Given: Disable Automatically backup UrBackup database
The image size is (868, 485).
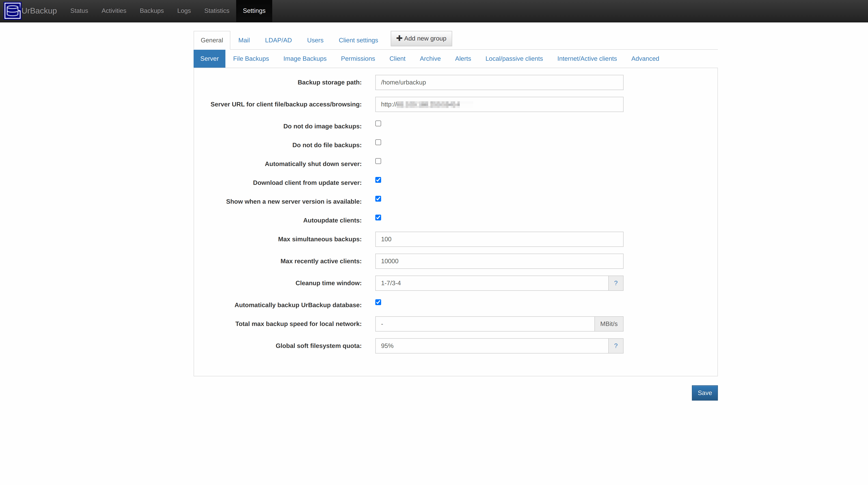Looking at the screenshot, I should click(x=378, y=302).
